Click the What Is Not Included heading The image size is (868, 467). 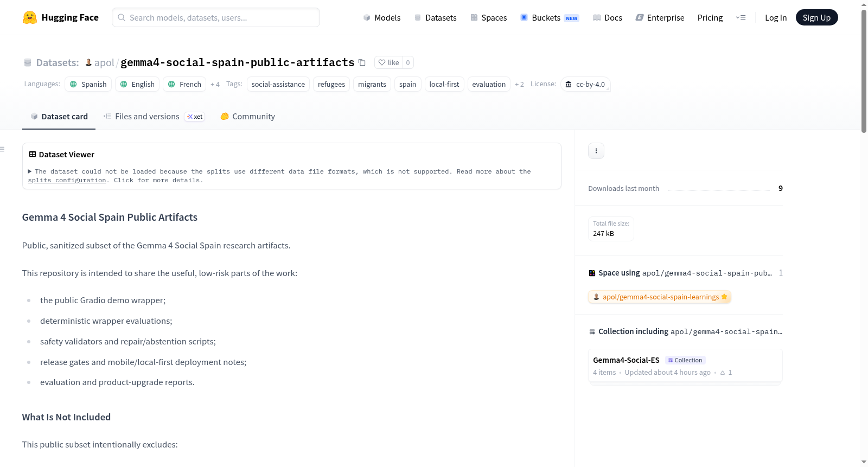(x=66, y=417)
